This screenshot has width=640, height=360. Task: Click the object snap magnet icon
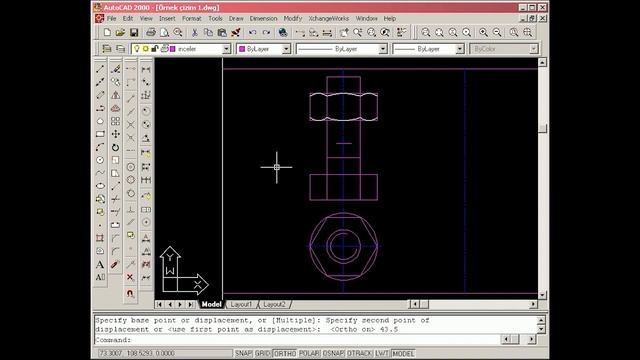tap(131, 293)
